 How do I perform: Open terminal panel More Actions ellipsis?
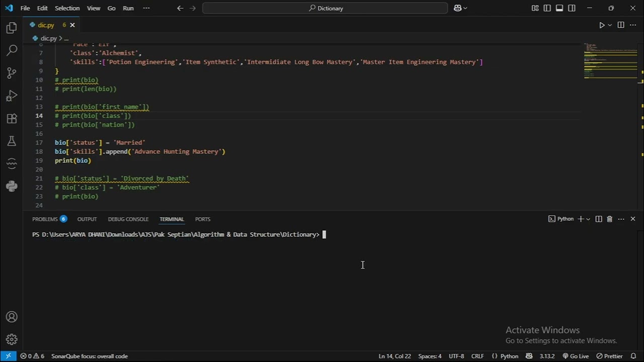621,219
